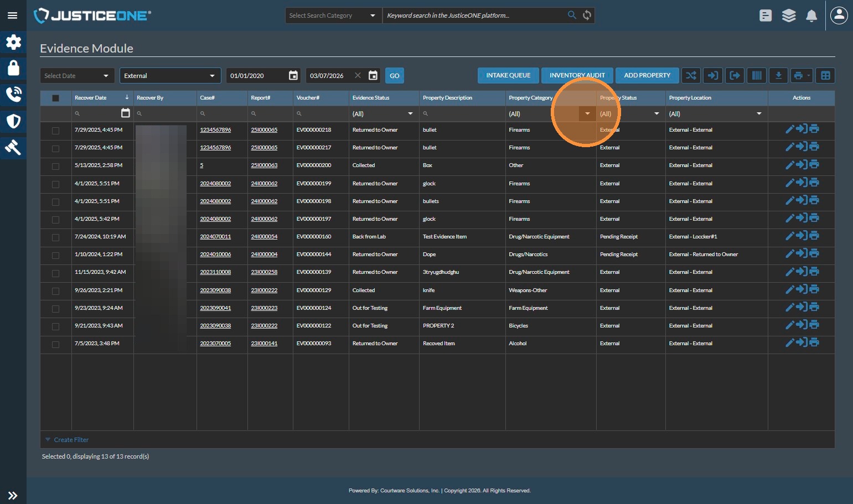
Task: Click the shuffle arrows toolbar icon
Action: coord(691,76)
